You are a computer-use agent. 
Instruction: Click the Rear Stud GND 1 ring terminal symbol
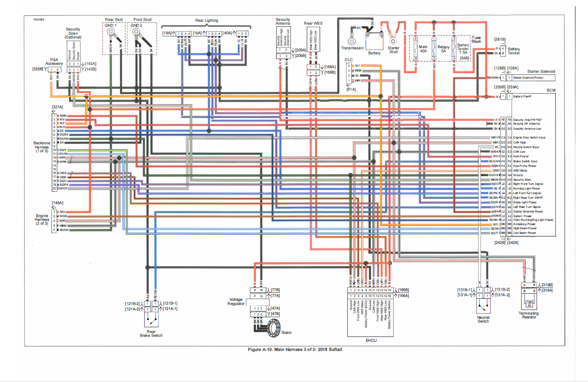(111, 32)
